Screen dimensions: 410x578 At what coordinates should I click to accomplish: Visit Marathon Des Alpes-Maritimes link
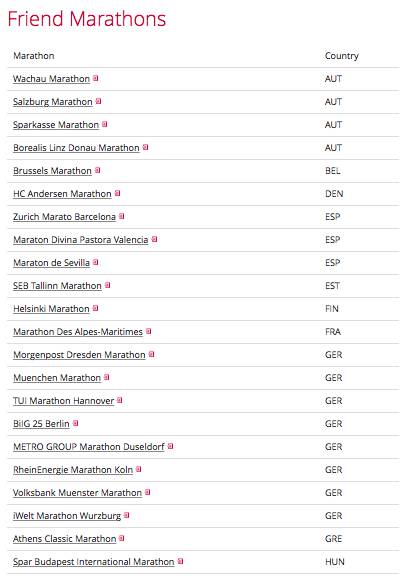[78, 331]
